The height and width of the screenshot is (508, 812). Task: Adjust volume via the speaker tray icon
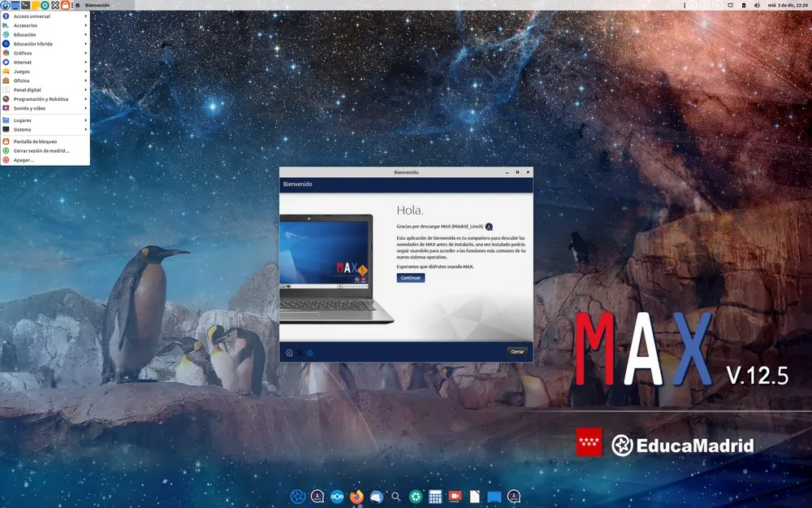(x=757, y=5)
